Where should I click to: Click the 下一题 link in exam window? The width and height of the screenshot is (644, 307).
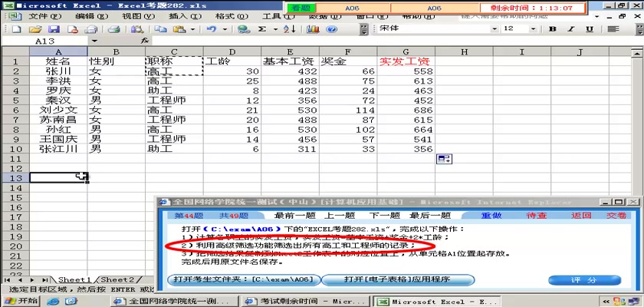pos(384,216)
